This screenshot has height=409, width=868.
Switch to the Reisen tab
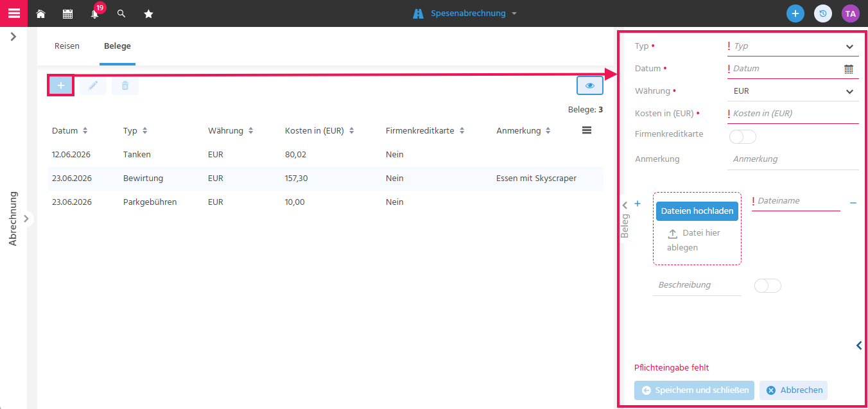coord(67,46)
